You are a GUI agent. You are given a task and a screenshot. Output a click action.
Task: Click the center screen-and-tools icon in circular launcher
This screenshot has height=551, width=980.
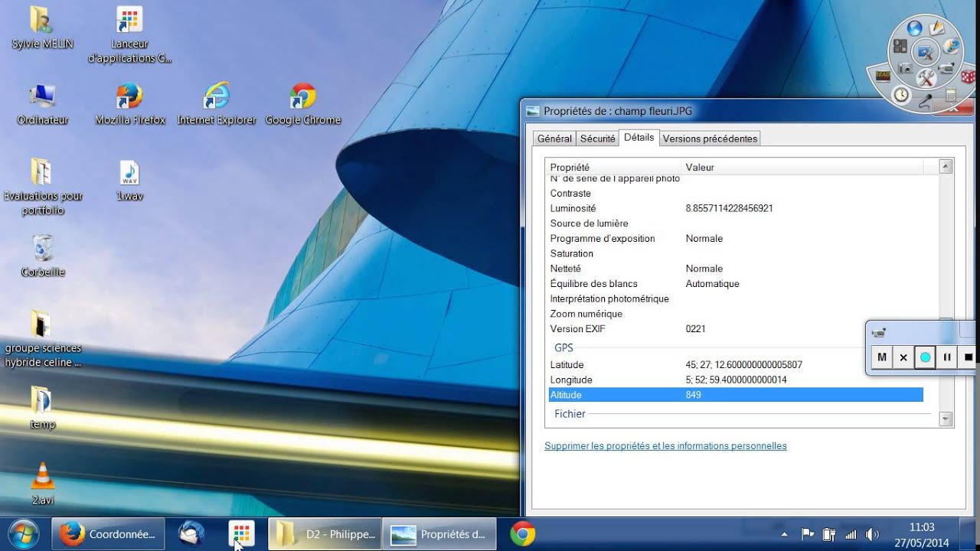click(x=926, y=52)
